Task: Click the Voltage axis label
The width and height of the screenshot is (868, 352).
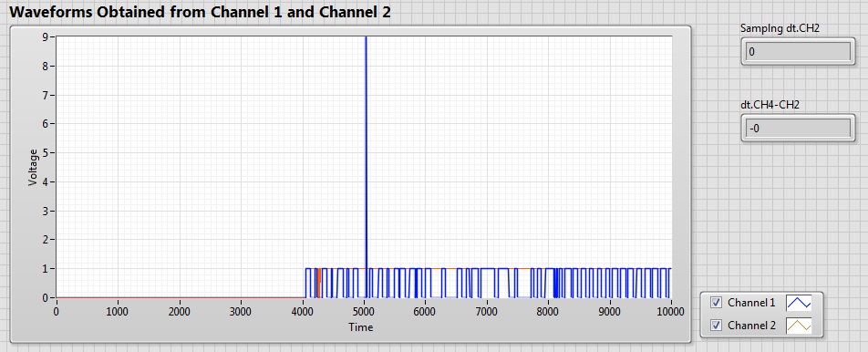Action: (33, 167)
